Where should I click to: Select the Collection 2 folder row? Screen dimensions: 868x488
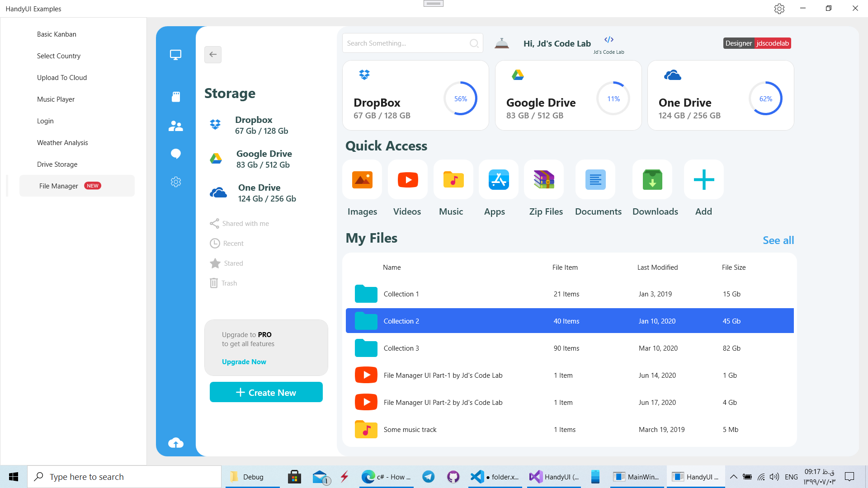coord(570,321)
